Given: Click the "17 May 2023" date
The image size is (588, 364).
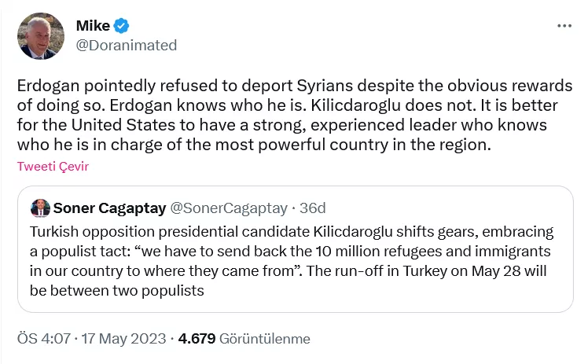Looking at the screenshot, I should point(125,339).
